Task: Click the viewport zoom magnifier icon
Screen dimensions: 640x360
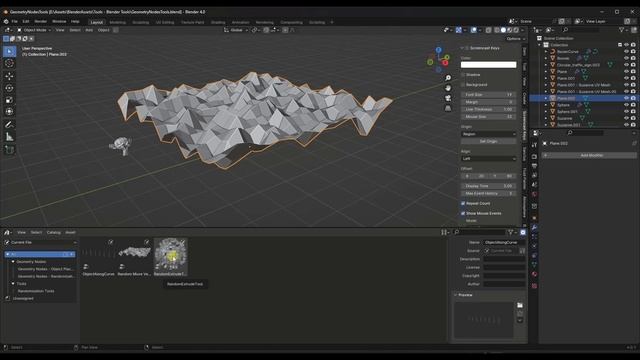Action: [x=448, y=78]
